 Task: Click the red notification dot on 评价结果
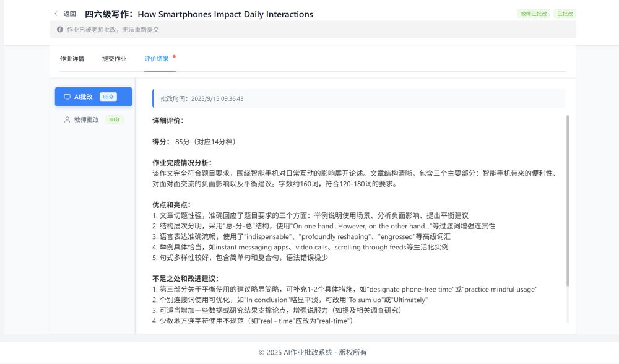[x=174, y=56]
